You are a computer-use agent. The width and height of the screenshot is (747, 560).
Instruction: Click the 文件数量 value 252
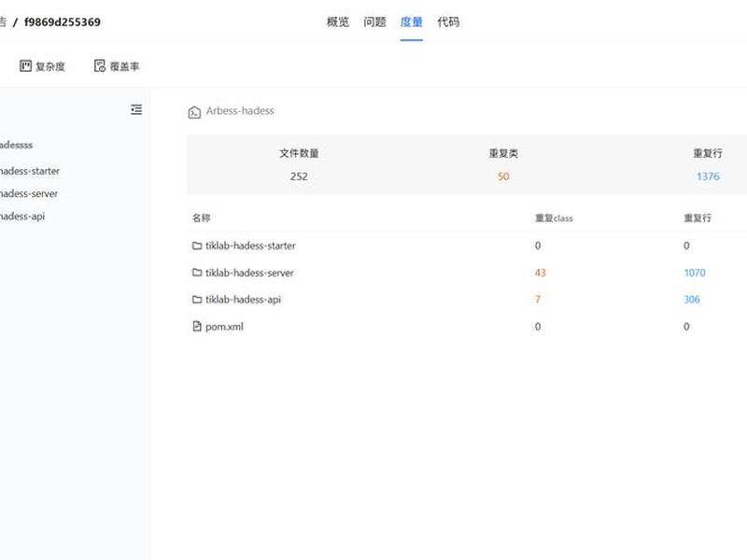[x=299, y=176]
